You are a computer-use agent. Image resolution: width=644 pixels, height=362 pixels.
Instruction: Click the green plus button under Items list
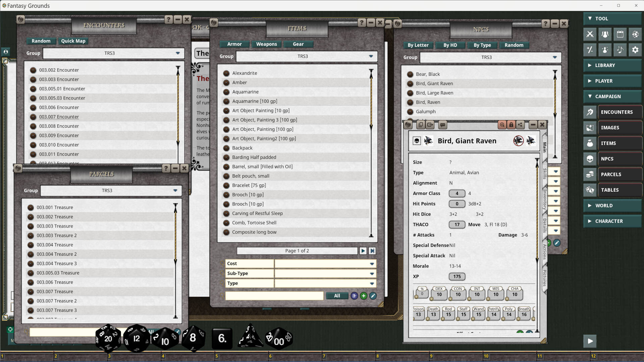(x=364, y=296)
